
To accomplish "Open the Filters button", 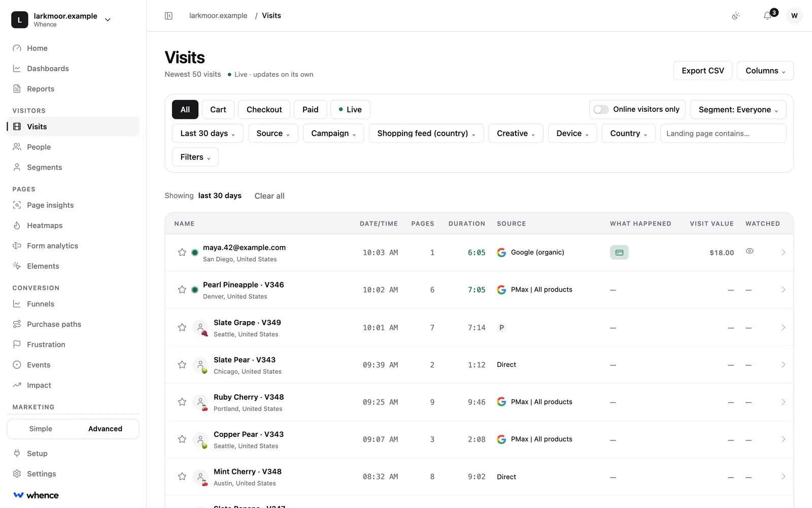I will 195,157.
